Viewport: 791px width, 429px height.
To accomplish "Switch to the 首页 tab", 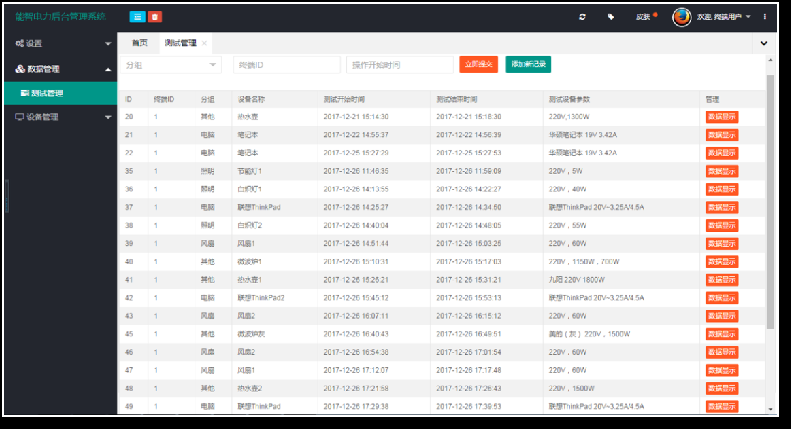I will pyautogui.click(x=140, y=43).
